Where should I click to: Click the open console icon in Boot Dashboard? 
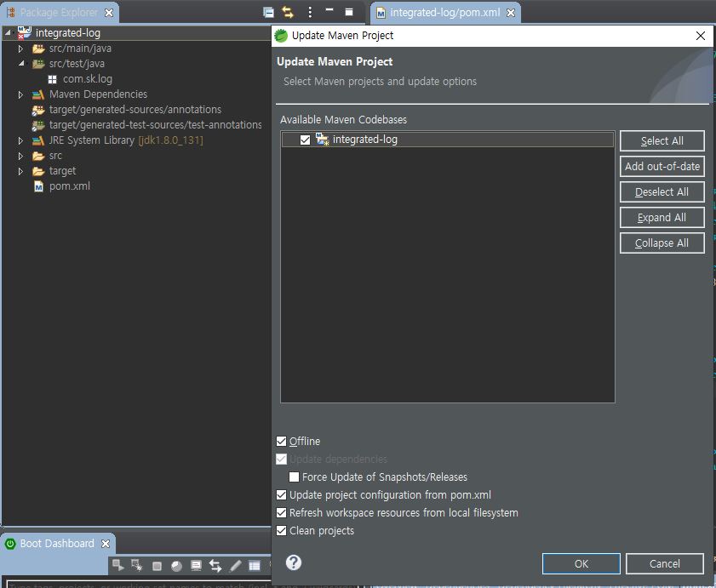[x=196, y=566]
